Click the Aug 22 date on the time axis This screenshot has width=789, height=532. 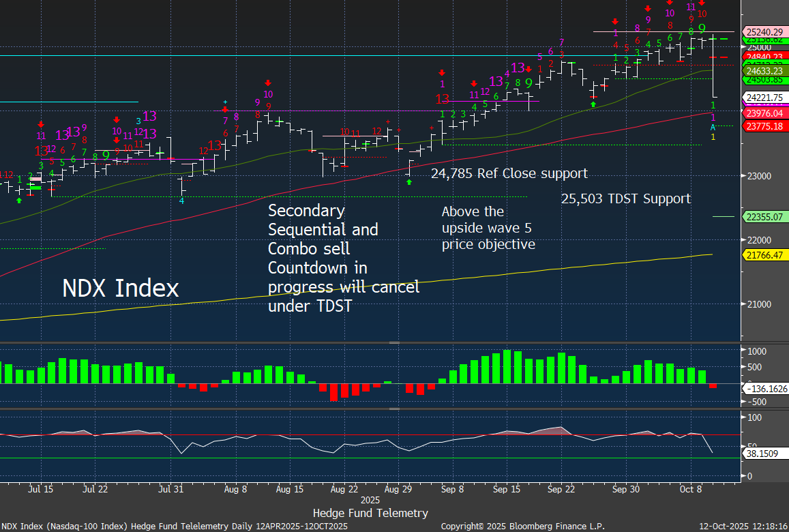[x=344, y=489]
